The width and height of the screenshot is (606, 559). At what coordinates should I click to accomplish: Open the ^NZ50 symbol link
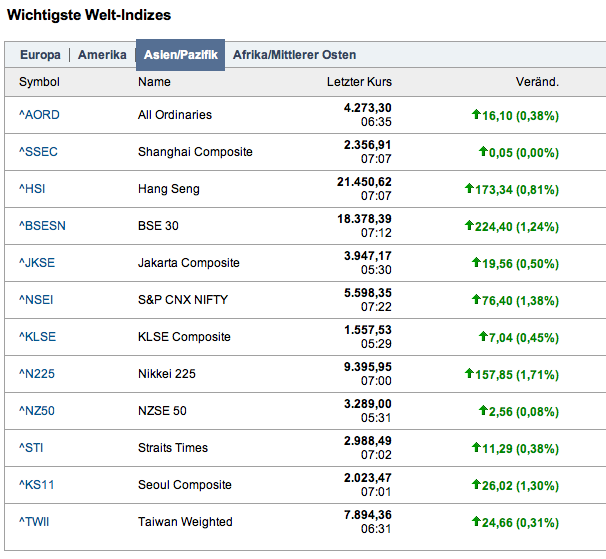(37, 411)
